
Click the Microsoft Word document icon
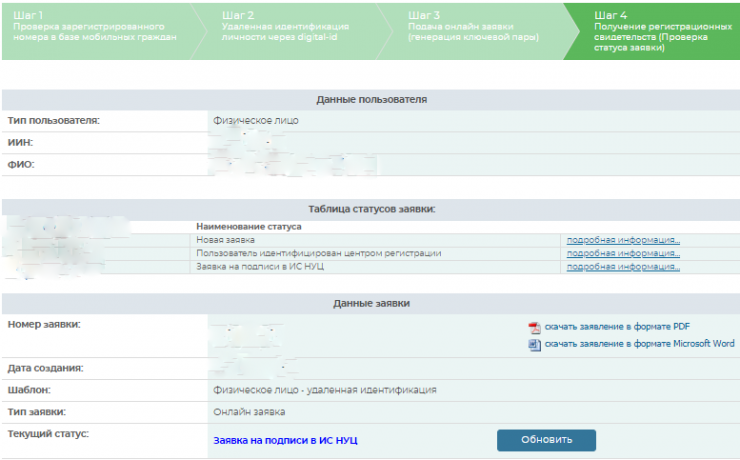pos(534,344)
